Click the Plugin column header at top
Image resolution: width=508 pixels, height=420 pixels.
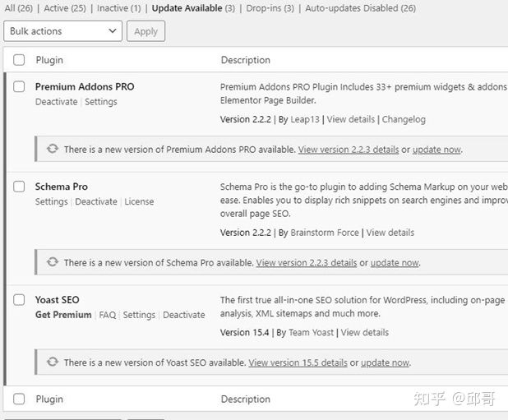pyautogui.click(x=49, y=60)
